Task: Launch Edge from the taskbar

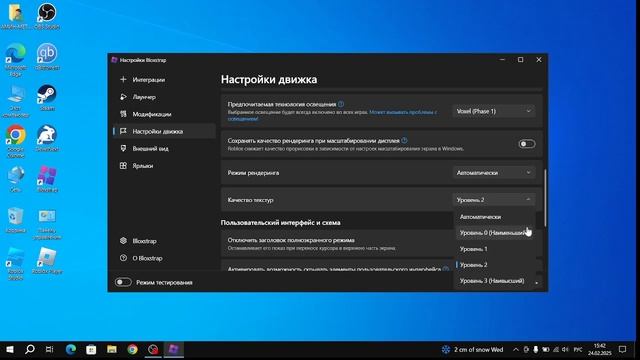Action: [71, 349]
